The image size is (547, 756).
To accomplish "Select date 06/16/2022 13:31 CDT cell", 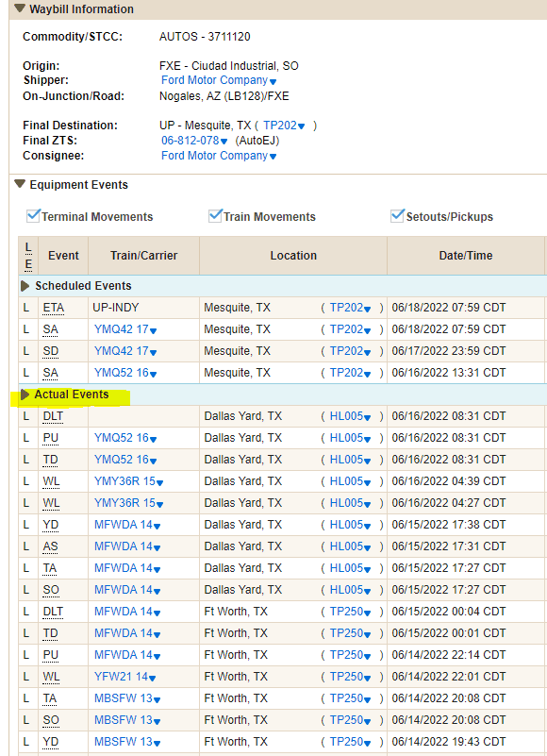I will pyautogui.click(x=449, y=373).
